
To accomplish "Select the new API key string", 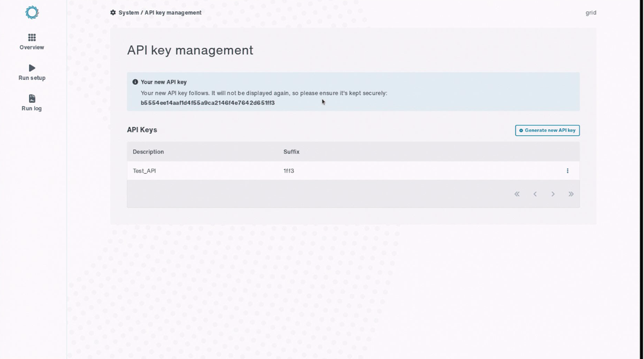I will (x=207, y=103).
